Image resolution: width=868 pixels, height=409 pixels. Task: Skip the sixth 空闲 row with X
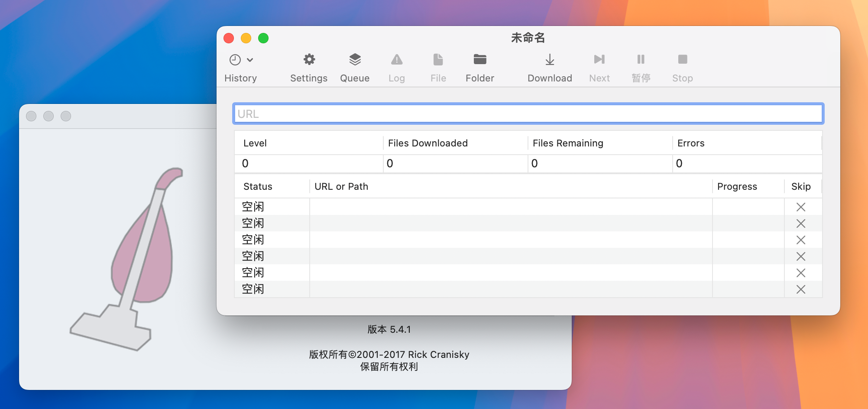tap(801, 289)
